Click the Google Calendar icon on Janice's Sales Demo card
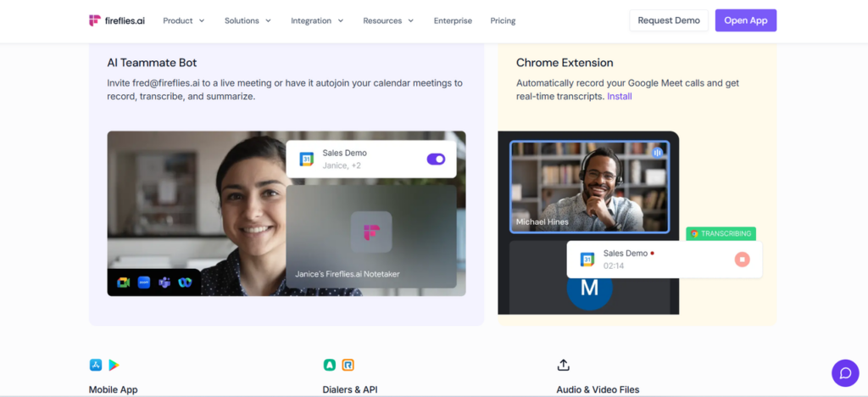 pos(306,159)
